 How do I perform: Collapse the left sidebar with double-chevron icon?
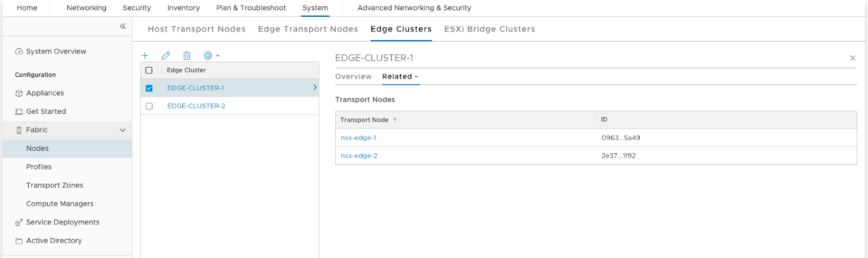[123, 26]
